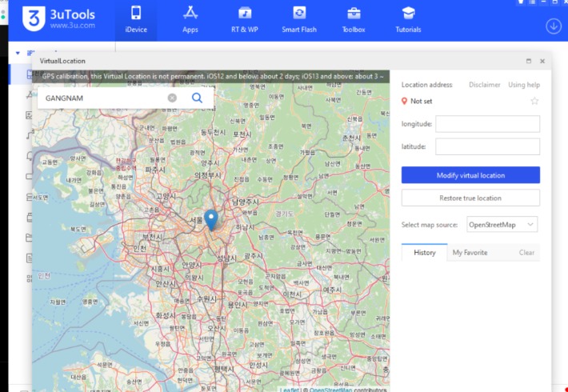Screen dimensions: 568x392
Task: Click the map search magnifier icon
Action: tap(197, 98)
